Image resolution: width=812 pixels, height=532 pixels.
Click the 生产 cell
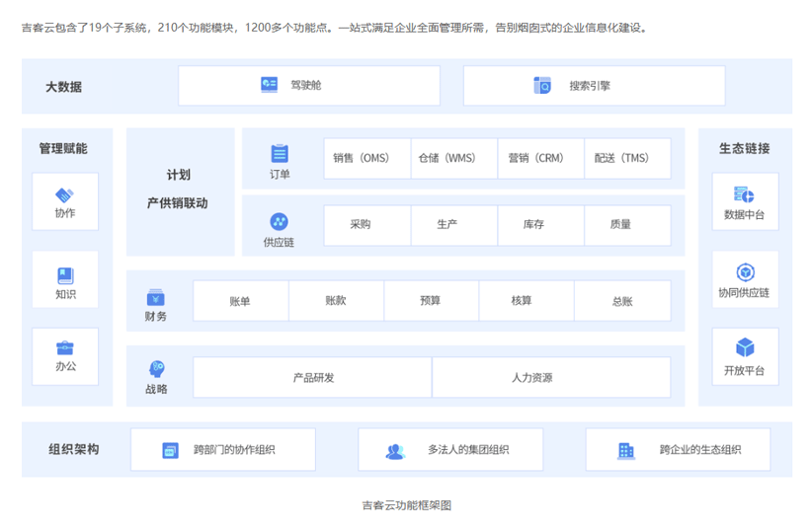454,225
